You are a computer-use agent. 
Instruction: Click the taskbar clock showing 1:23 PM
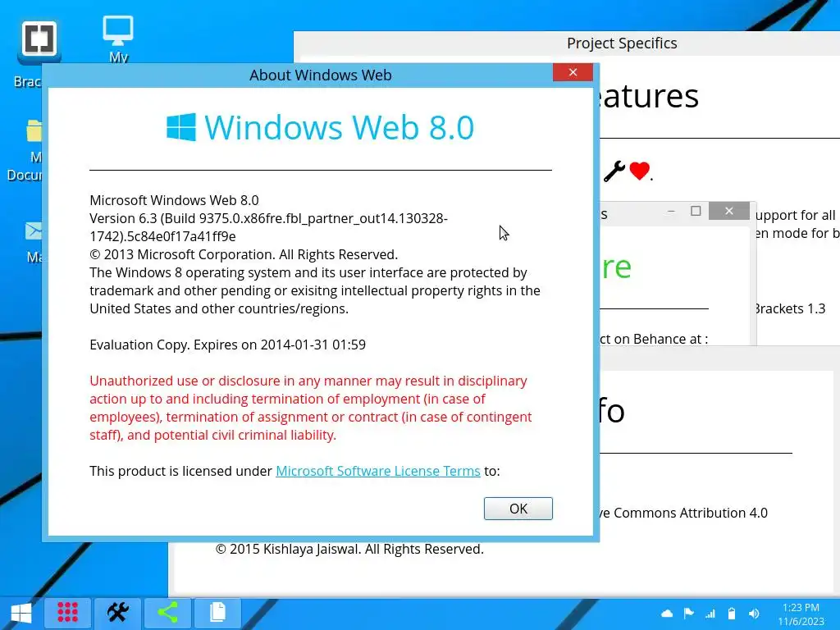(x=801, y=614)
